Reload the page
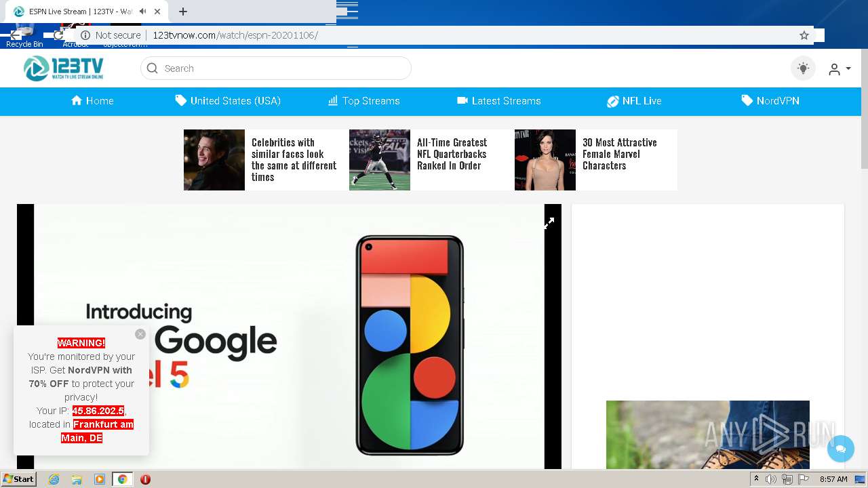Image resolution: width=868 pixels, height=488 pixels. (x=58, y=35)
